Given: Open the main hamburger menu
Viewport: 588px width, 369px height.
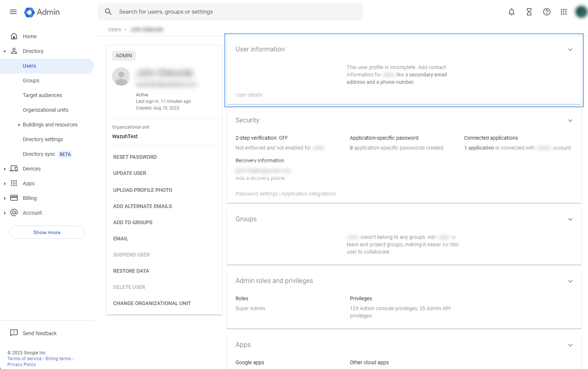Looking at the screenshot, I should click(13, 12).
